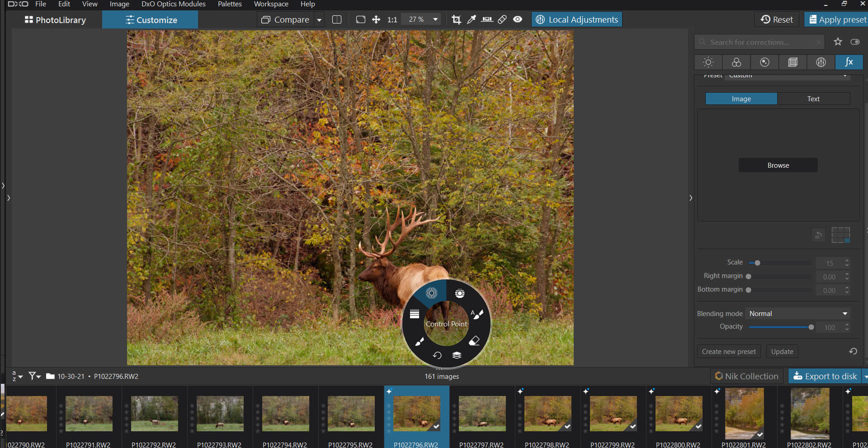Open the Color corrections palette icon
The height and width of the screenshot is (448, 868).
coord(736,62)
